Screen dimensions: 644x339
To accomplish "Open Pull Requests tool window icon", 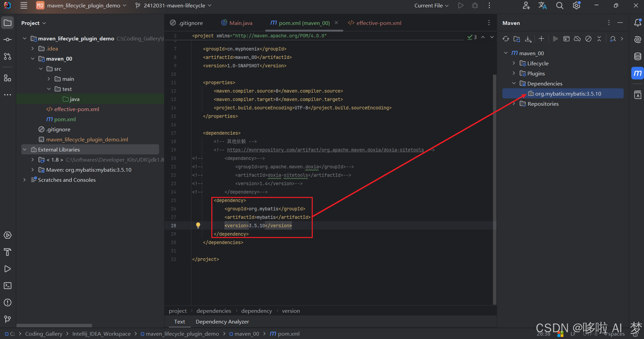I will [x=7, y=56].
